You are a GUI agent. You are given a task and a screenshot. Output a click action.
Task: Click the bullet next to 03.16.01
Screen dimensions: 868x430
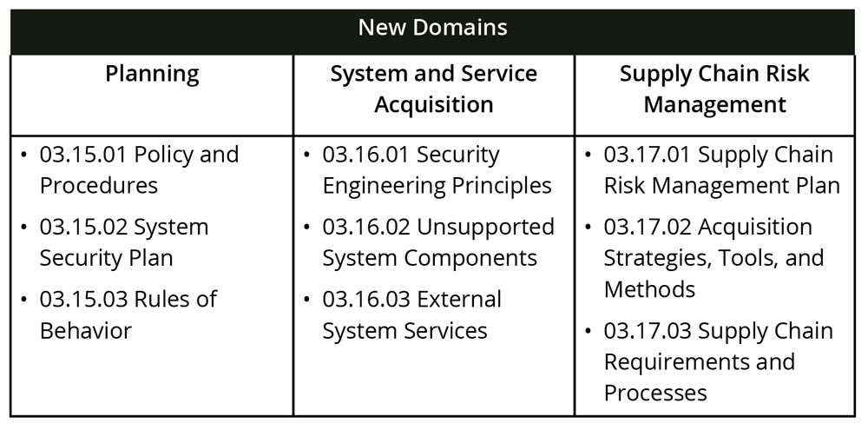[306, 155]
